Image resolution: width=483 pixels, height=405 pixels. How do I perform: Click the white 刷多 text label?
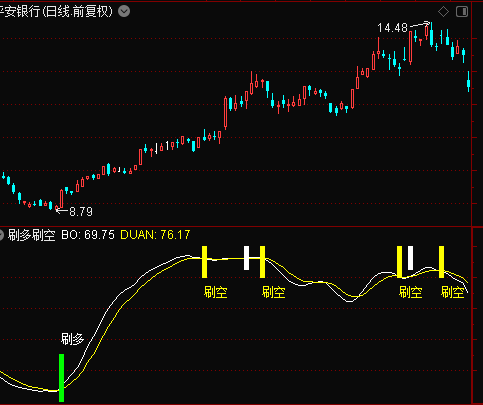pyautogui.click(x=72, y=339)
